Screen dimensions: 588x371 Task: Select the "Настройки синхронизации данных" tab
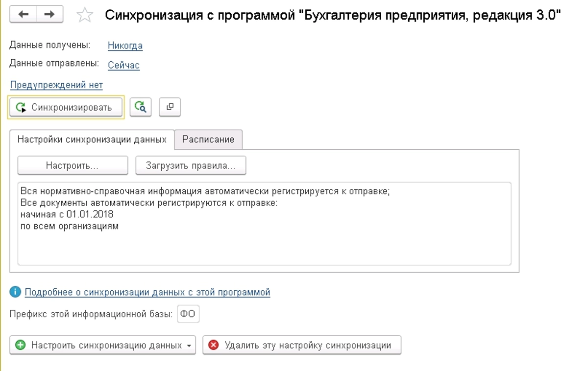(92, 139)
